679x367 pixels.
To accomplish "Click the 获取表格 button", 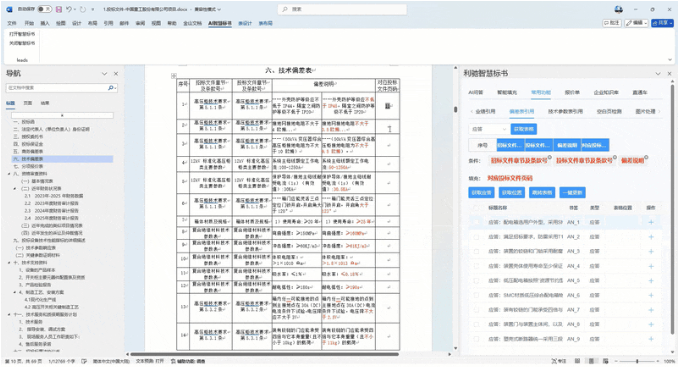I will [524, 129].
